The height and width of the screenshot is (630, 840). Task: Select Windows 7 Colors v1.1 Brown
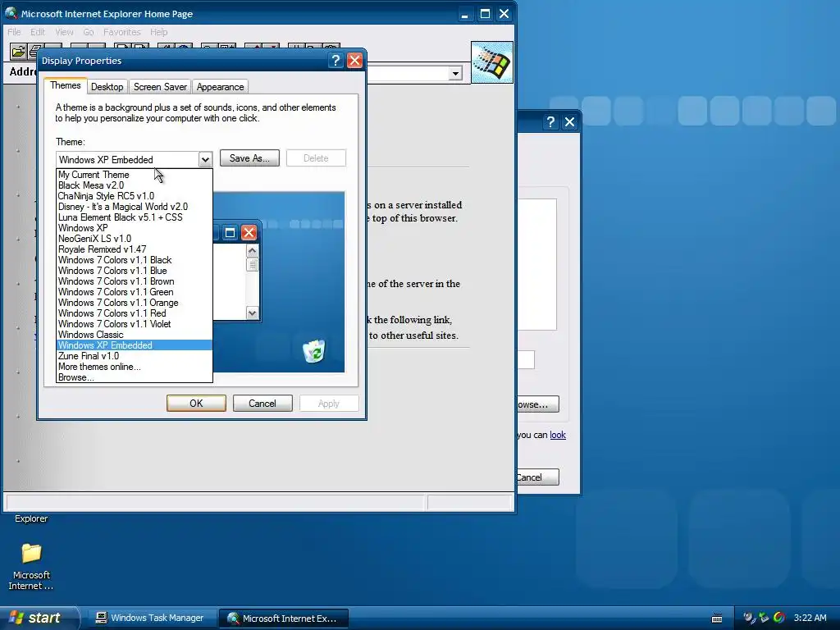pos(135,281)
